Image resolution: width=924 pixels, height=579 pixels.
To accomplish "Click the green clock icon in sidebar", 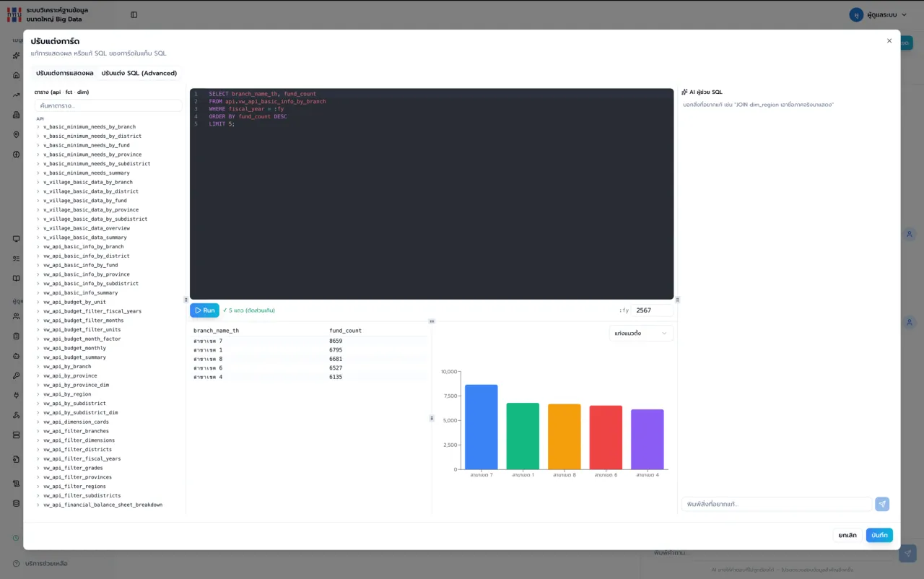I will tap(17, 538).
